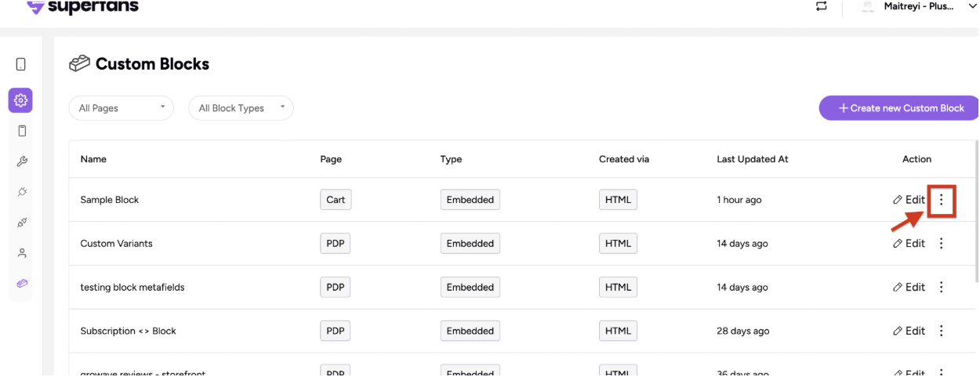980x384 pixels.
Task: Open the mobile device icon in sidebar
Action: (x=21, y=64)
